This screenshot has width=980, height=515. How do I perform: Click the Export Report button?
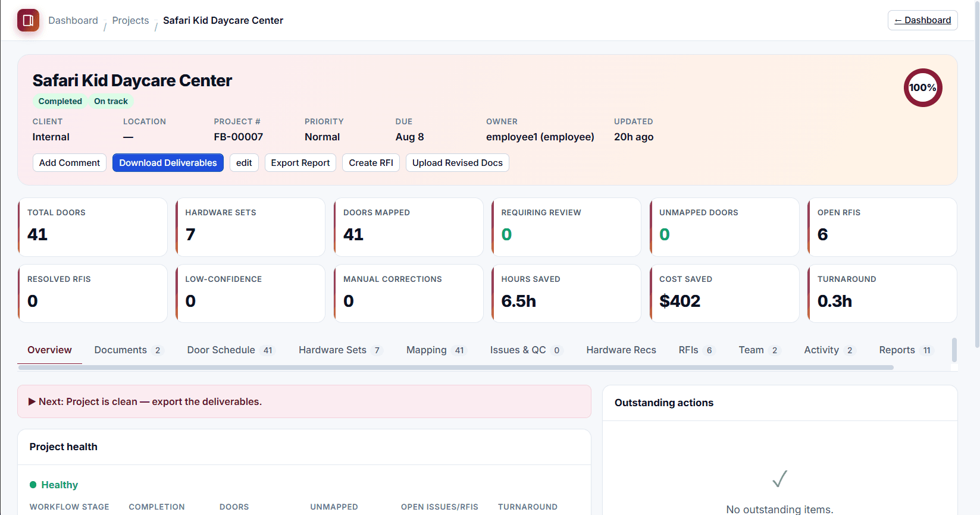pos(300,163)
